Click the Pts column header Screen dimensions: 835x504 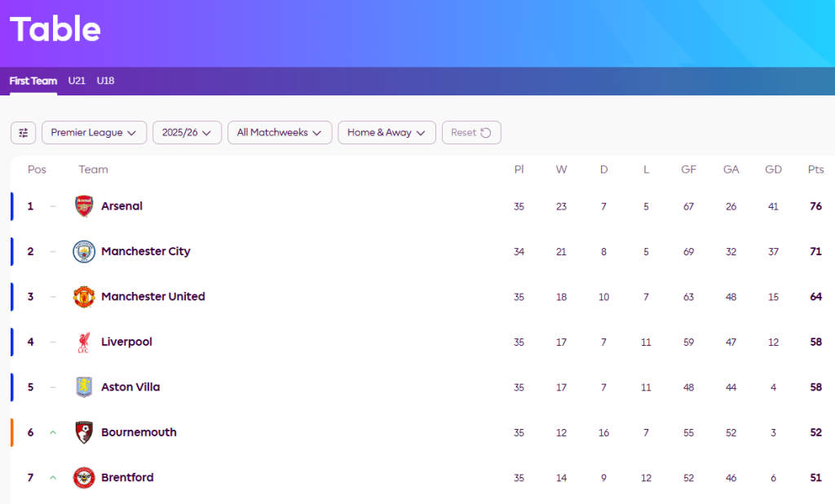(815, 170)
